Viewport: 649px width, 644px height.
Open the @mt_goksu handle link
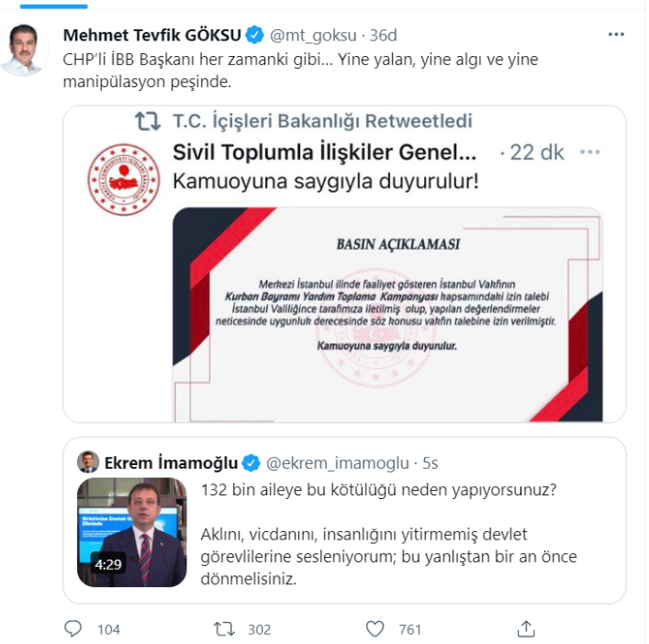313,35
